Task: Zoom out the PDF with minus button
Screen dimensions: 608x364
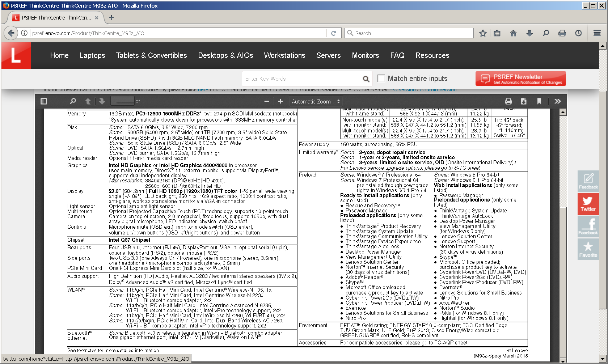Action: [267, 101]
